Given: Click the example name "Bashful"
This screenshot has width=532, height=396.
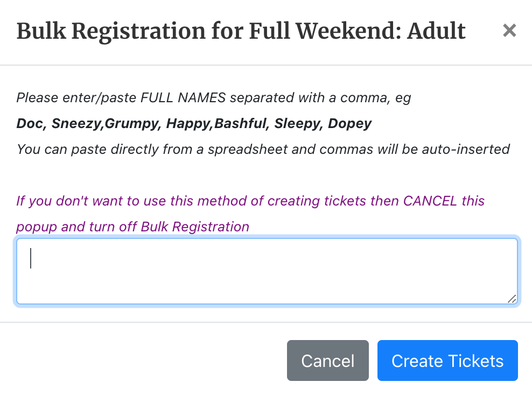Looking at the screenshot, I should click(241, 123).
